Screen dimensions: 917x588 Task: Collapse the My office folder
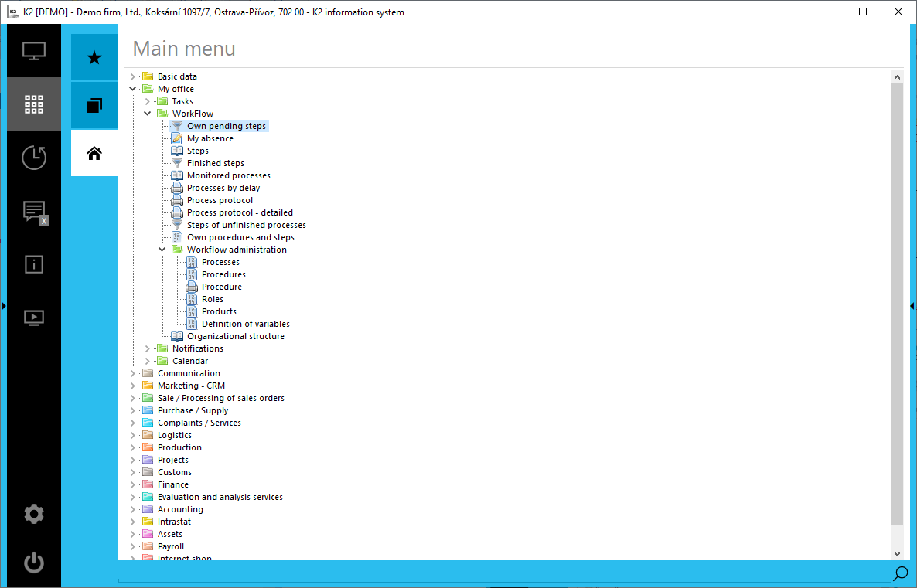pyautogui.click(x=133, y=89)
